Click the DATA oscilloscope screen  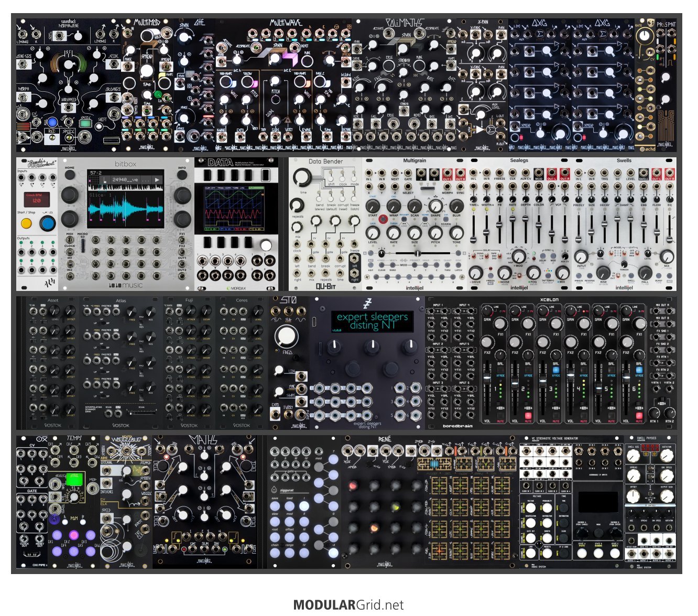coord(234,209)
